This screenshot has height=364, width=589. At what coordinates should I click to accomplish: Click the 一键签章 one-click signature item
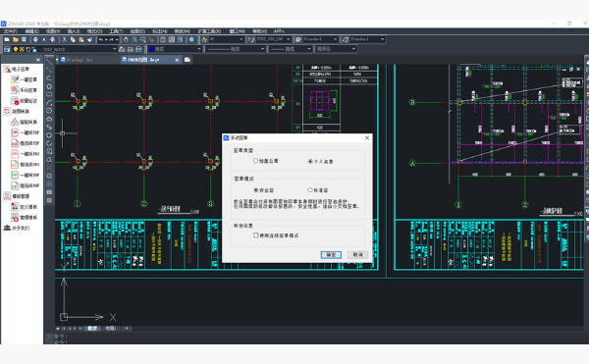(x=25, y=79)
